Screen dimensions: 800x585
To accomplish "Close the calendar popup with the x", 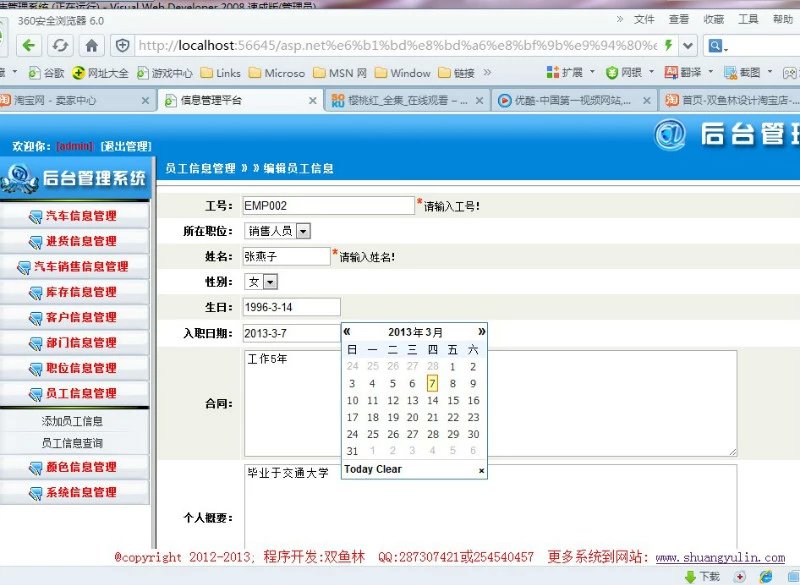I will click(x=481, y=470).
